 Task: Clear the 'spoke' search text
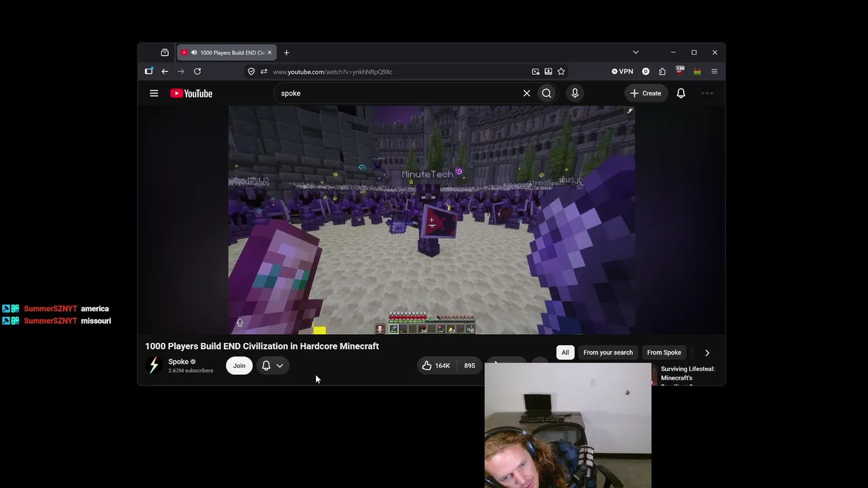[x=526, y=94]
